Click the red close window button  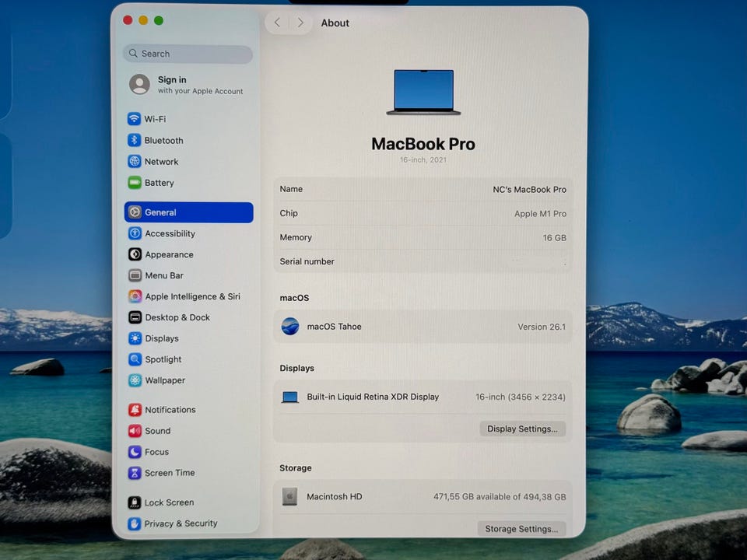(x=128, y=20)
